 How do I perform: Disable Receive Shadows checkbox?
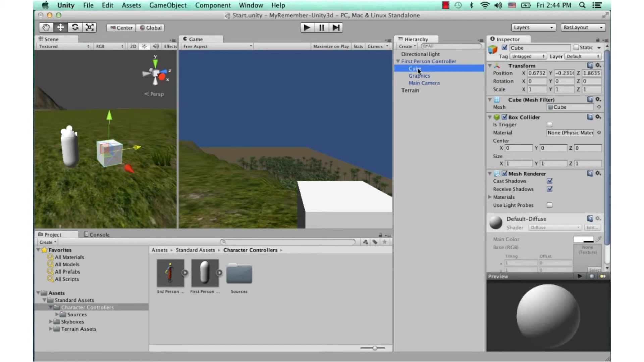coord(549,189)
